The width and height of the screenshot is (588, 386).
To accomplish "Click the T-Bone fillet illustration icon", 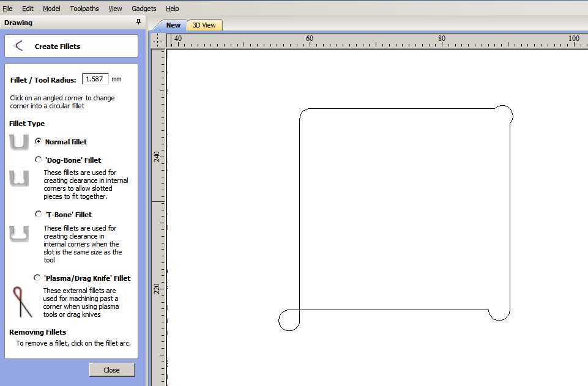I will pos(19,233).
